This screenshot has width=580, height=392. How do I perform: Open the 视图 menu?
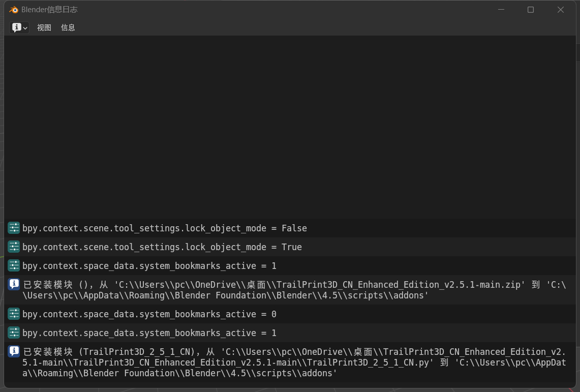pos(44,28)
